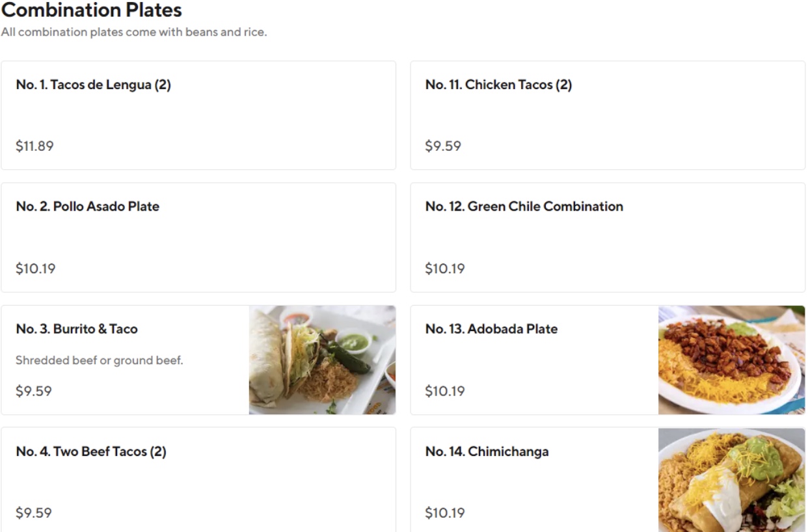
Task: Click the No. 3 Burrito & Taco title
Action: click(77, 328)
